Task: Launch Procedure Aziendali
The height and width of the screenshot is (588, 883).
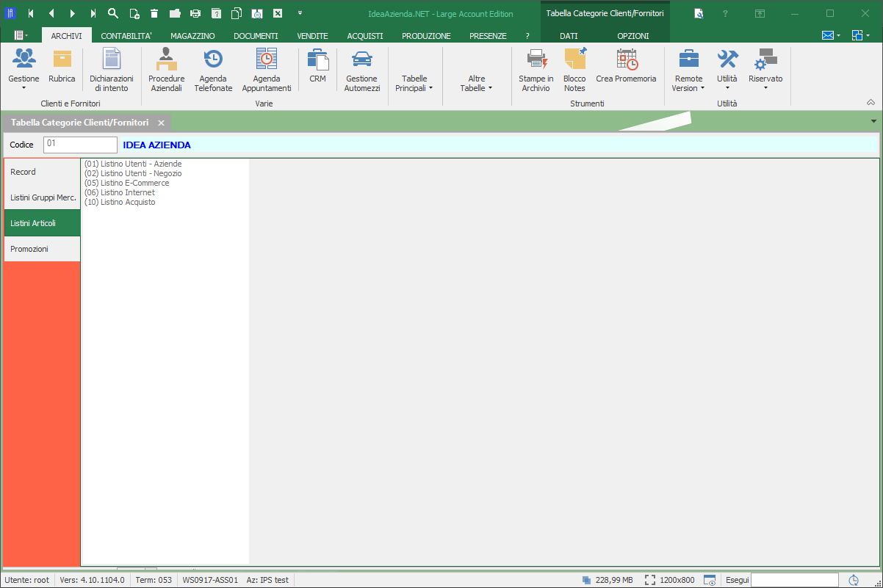Action: click(166, 70)
